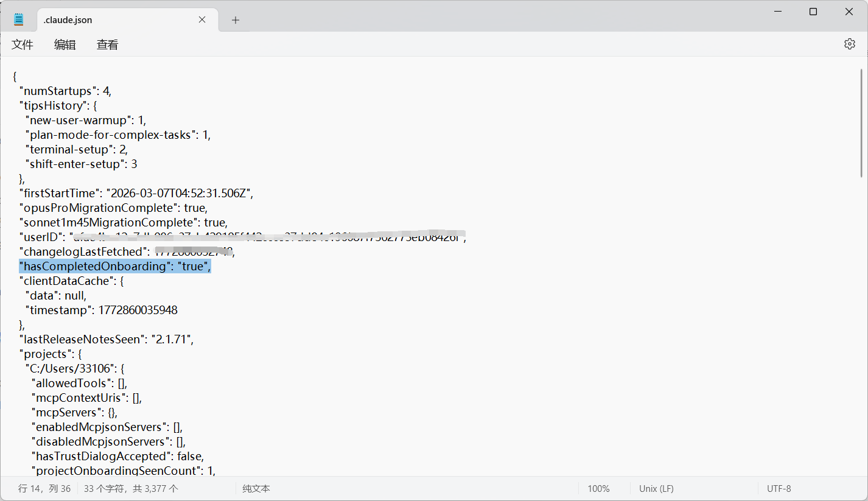Click the "new-user-warmup": 1 line
This screenshot has height=501, width=868.
click(86, 120)
